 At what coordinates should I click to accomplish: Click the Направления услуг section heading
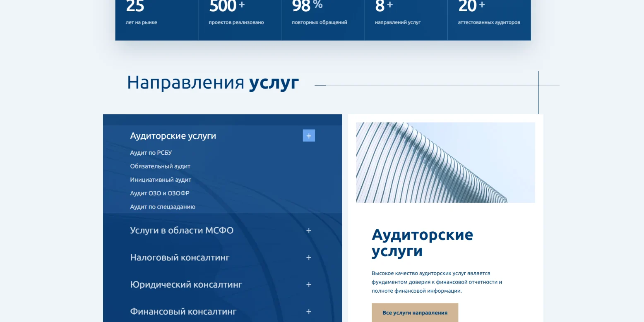[x=213, y=82]
